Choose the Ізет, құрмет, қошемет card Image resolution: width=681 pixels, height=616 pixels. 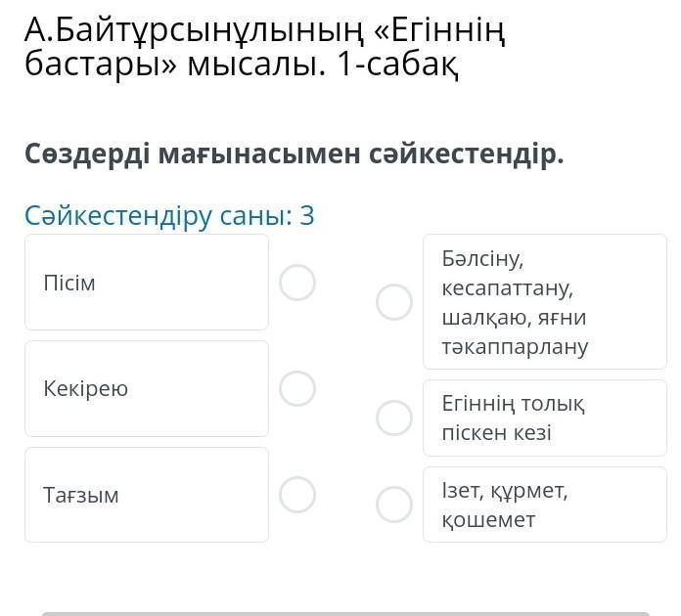point(544,506)
